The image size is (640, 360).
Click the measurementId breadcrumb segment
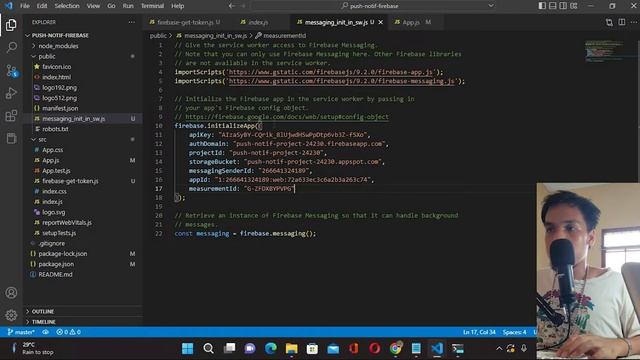284,36
